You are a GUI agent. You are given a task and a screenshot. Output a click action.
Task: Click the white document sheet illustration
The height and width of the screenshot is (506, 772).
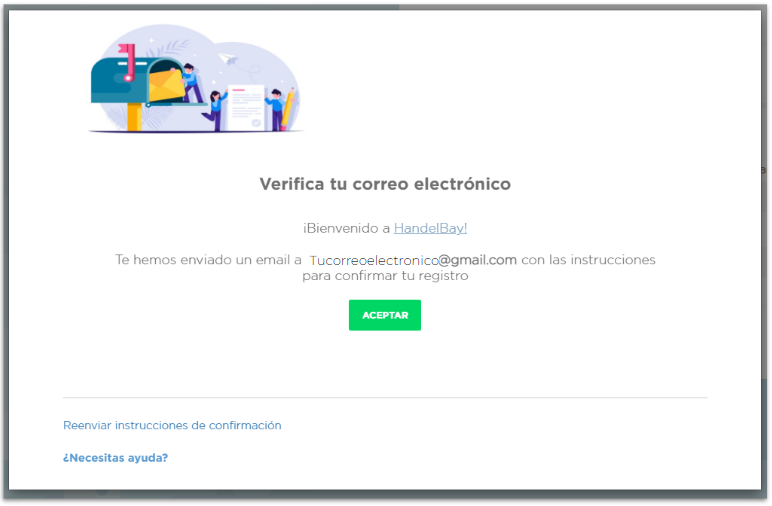(246, 108)
